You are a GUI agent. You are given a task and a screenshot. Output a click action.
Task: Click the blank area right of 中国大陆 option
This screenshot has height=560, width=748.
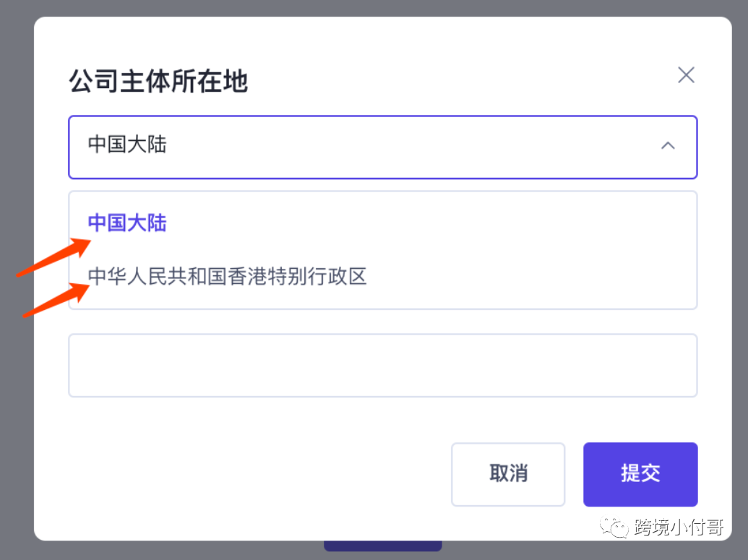pos(429,223)
